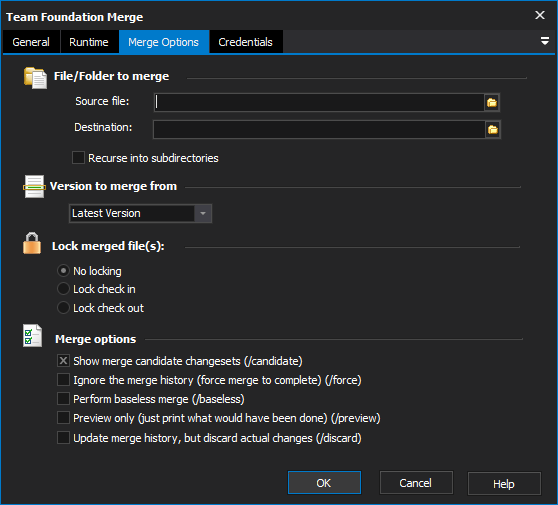The image size is (558, 505).
Task: Click the Team Foundation Merge title text
Action: 75,17
